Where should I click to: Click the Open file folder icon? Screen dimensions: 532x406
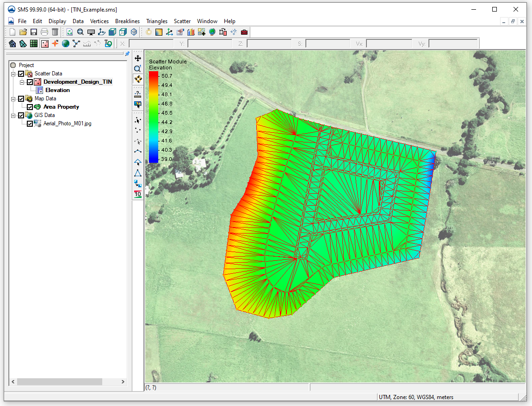pyautogui.click(x=23, y=32)
